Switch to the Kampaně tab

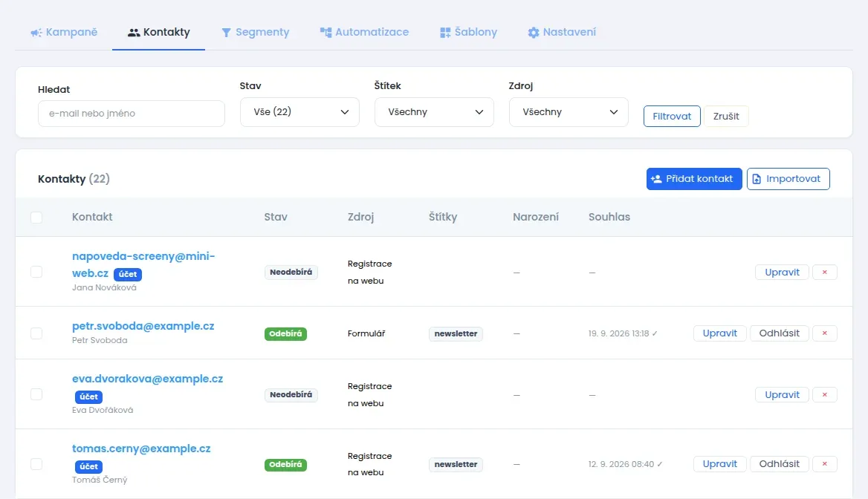(x=64, y=32)
